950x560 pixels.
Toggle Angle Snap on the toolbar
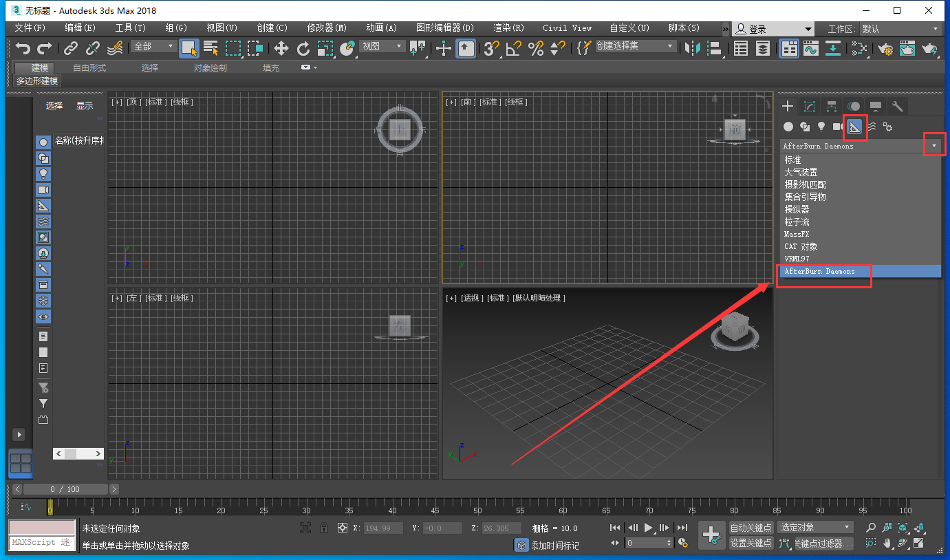click(x=513, y=48)
